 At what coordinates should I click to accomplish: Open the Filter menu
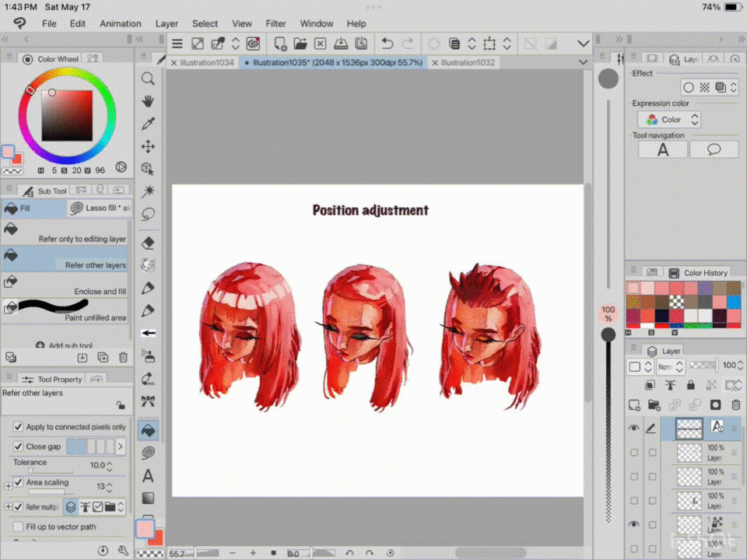click(275, 23)
